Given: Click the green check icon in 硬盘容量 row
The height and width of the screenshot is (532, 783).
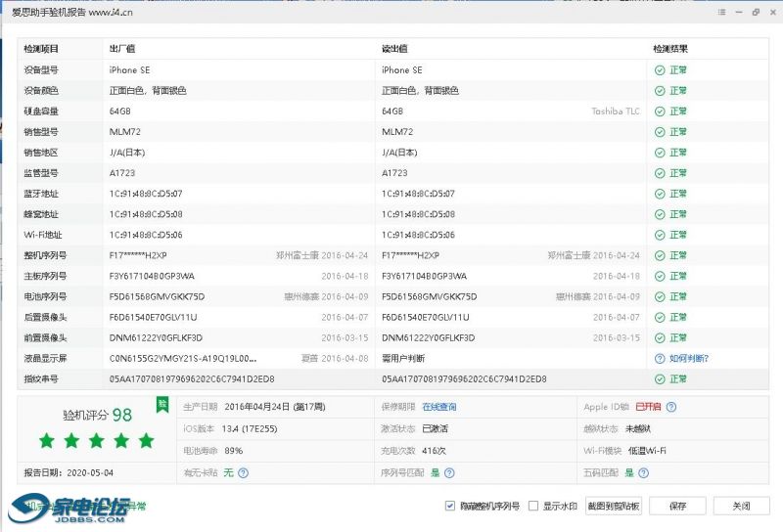Looking at the screenshot, I should (660, 111).
